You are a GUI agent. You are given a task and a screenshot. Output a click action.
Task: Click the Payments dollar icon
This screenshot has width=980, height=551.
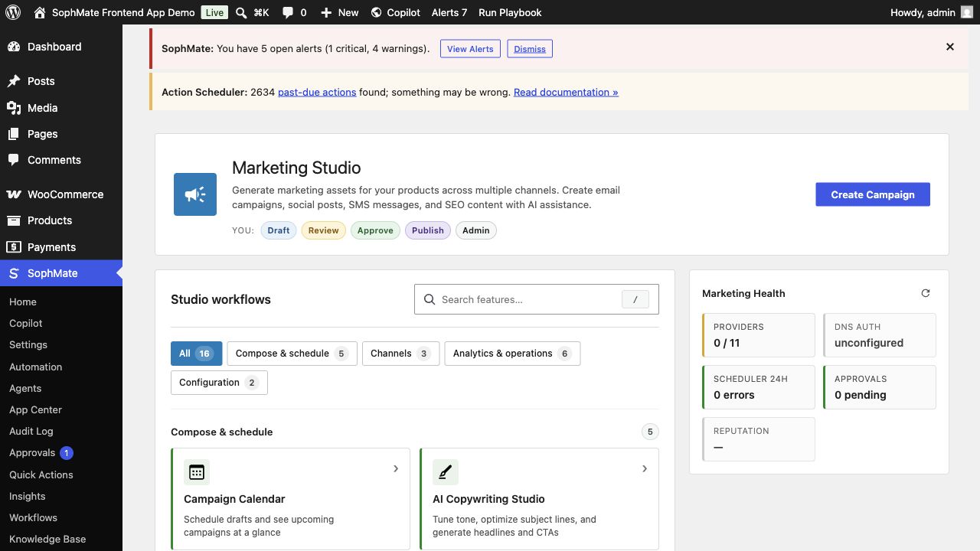pyautogui.click(x=14, y=247)
